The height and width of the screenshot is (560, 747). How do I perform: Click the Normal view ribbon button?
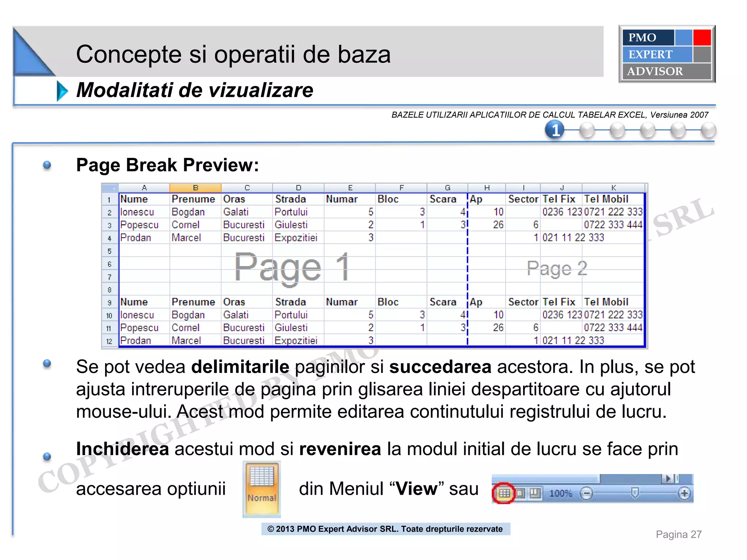tap(262, 489)
